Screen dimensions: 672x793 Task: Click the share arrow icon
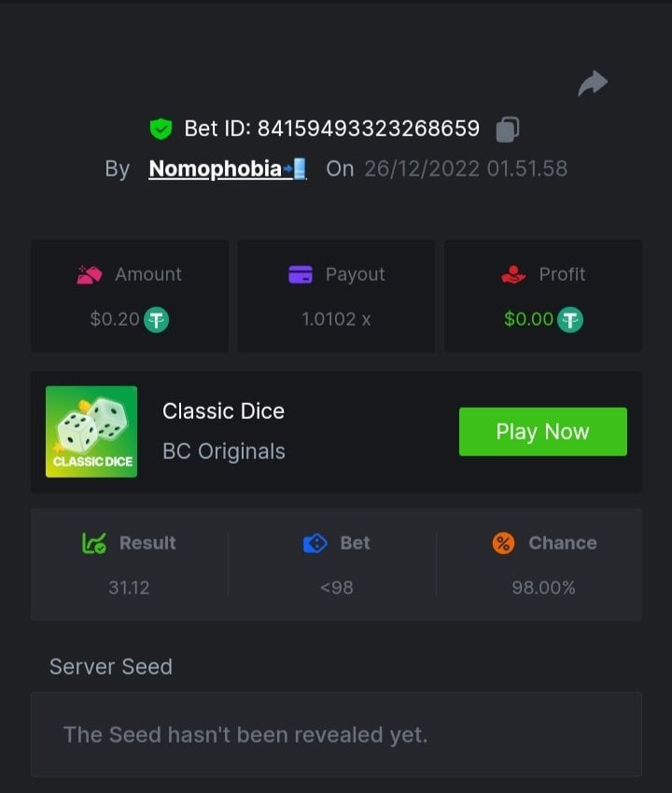point(593,84)
